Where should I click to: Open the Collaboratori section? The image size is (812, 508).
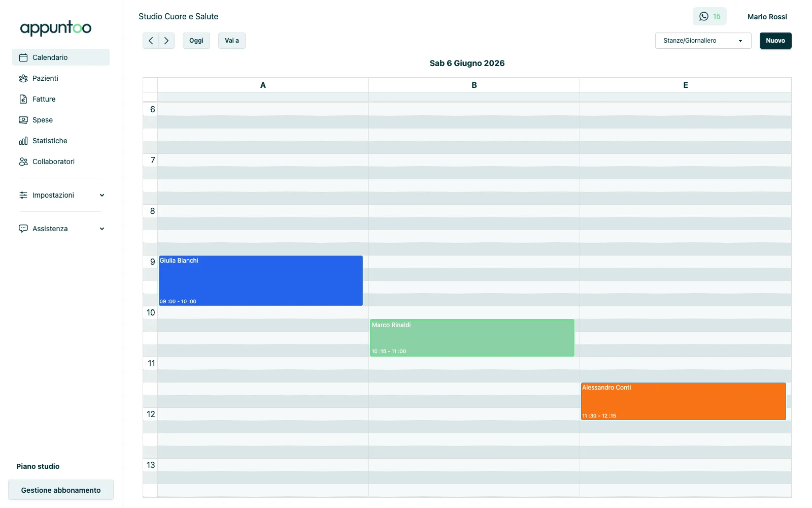point(61,162)
